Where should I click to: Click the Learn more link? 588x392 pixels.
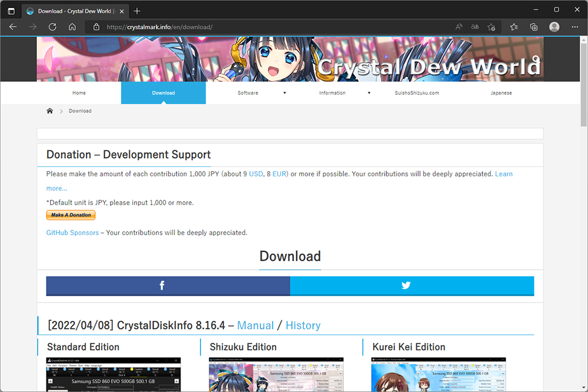coord(504,174)
